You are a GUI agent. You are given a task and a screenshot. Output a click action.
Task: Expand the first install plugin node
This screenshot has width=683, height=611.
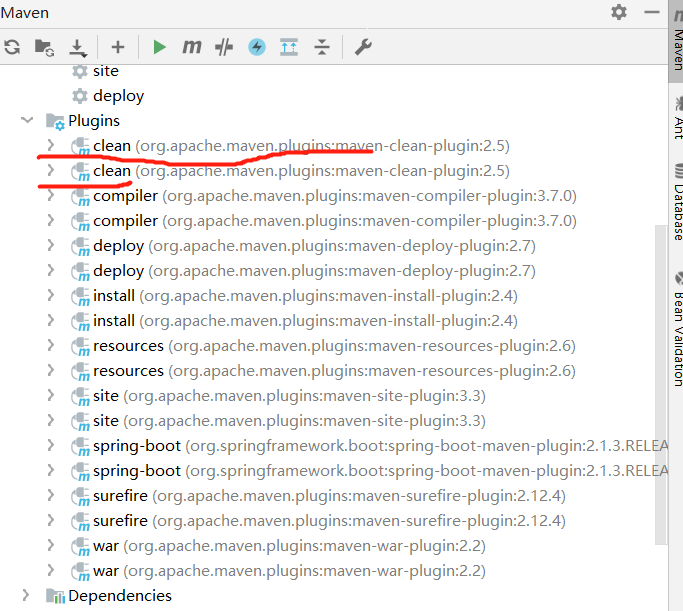[x=51, y=295]
